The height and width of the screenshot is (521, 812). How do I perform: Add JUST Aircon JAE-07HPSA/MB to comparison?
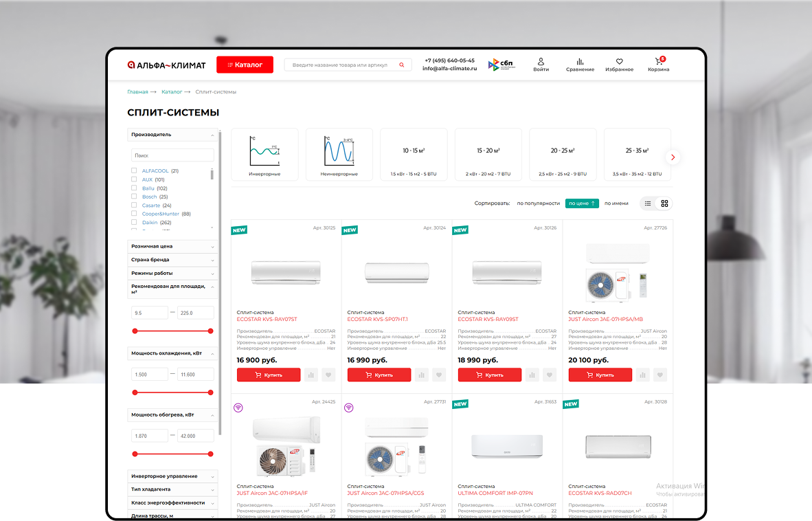(x=642, y=375)
